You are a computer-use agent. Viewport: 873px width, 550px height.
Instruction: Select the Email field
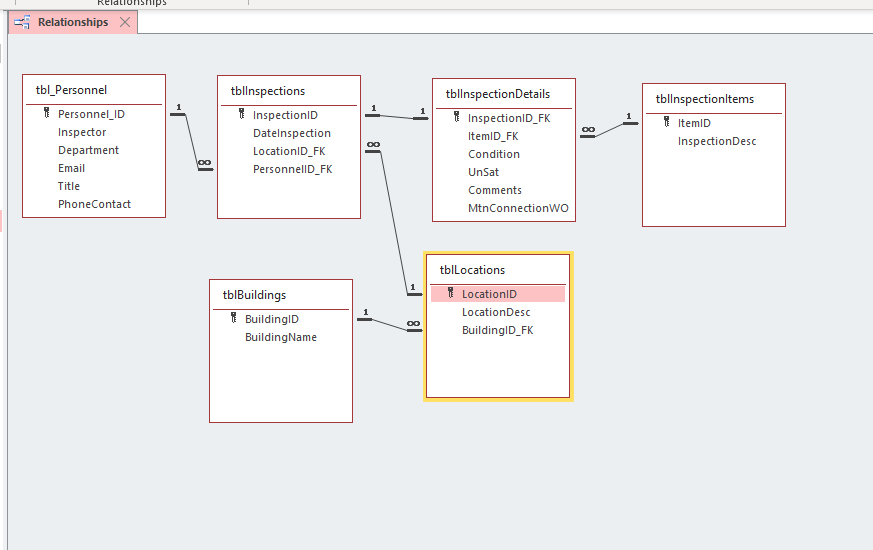click(71, 168)
